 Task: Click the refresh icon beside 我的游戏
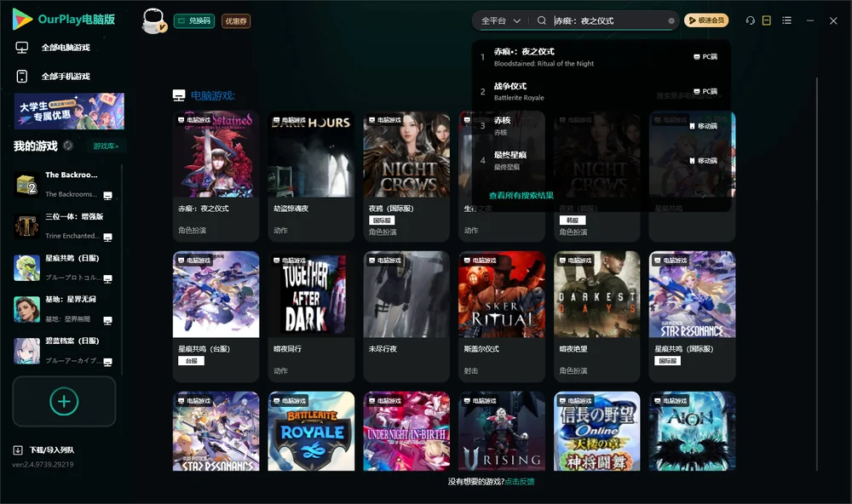click(68, 146)
